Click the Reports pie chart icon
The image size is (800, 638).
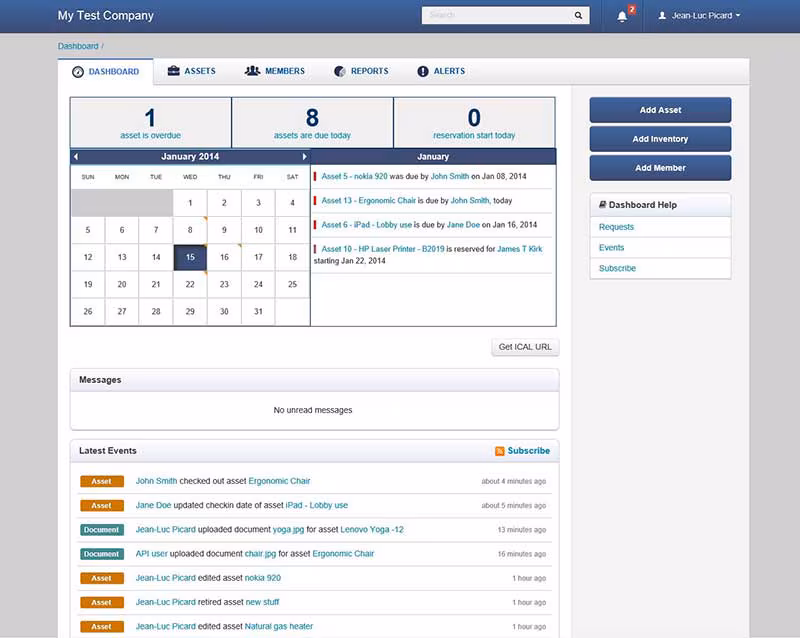click(x=340, y=71)
